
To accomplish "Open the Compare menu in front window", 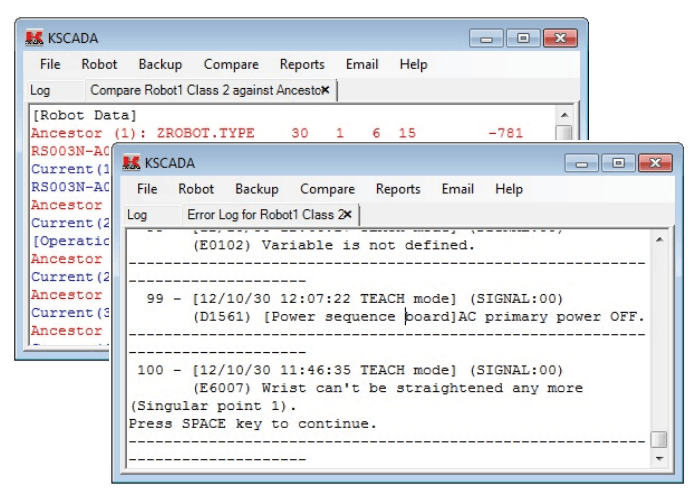I will pyautogui.click(x=327, y=189).
